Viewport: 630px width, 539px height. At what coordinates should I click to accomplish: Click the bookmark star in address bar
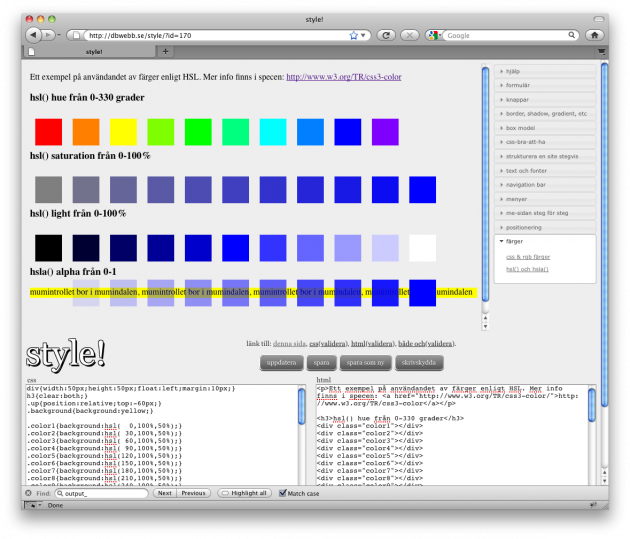pos(353,35)
